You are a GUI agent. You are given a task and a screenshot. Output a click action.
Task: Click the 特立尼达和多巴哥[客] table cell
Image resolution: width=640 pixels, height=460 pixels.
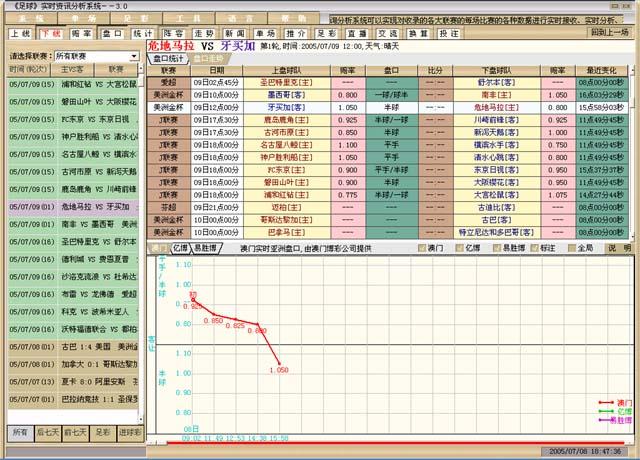[x=496, y=232]
